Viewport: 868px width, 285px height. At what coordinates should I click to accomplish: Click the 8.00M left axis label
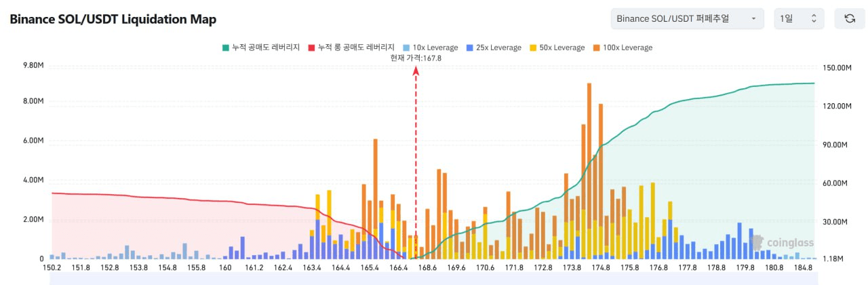(34, 102)
